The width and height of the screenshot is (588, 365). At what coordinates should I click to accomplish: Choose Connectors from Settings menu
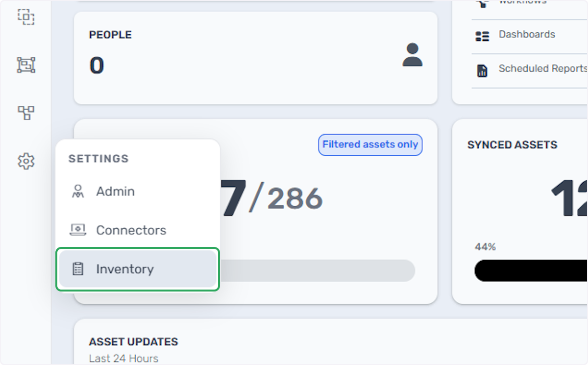(x=138, y=230)
